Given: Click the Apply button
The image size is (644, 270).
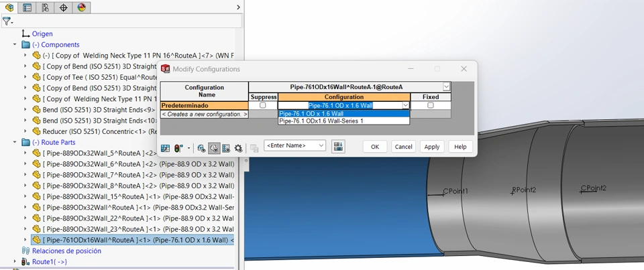Looking at the screenshot, I should 432,147.
